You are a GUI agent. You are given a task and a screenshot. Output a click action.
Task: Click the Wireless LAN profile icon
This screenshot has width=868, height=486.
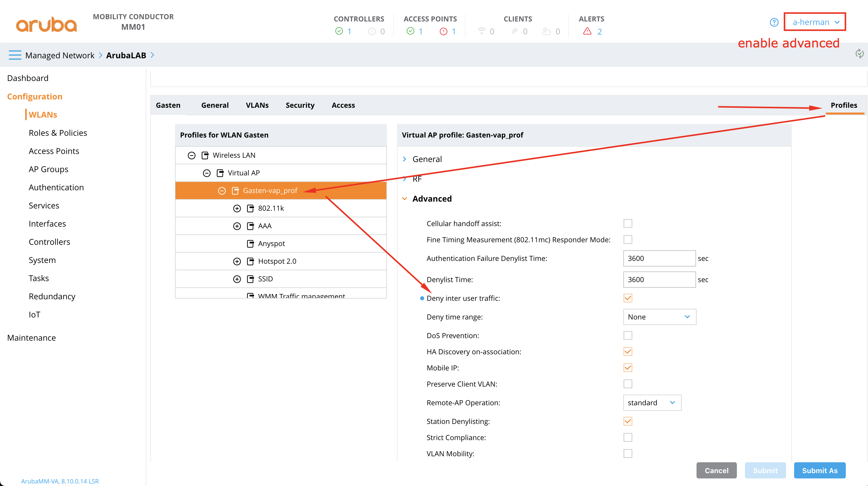pyautogui.click(x=205, y=155)
